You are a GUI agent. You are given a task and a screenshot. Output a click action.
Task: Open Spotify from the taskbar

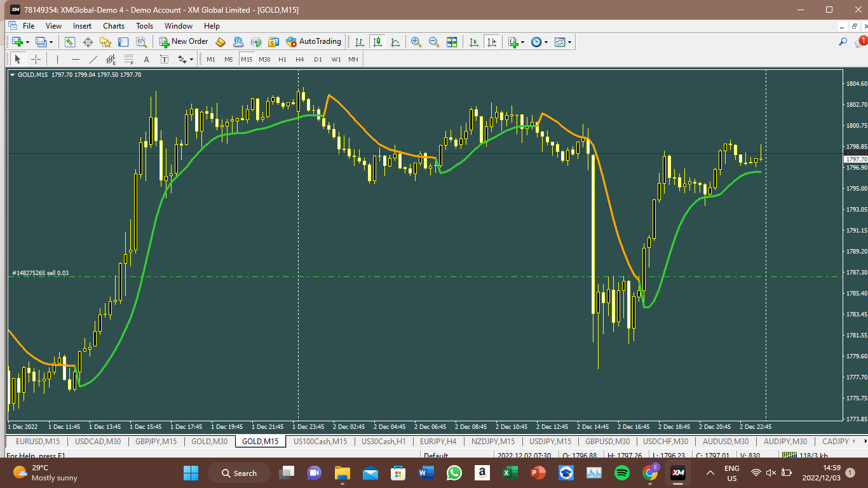[x=622, y=473]
